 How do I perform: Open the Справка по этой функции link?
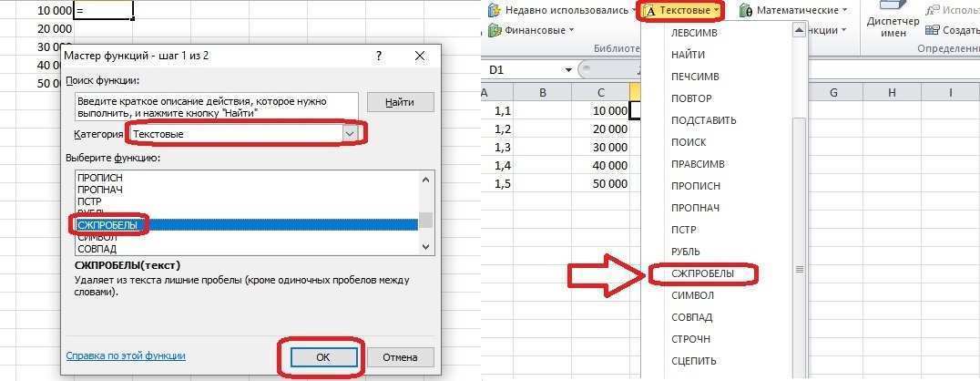tap(126, 355)
